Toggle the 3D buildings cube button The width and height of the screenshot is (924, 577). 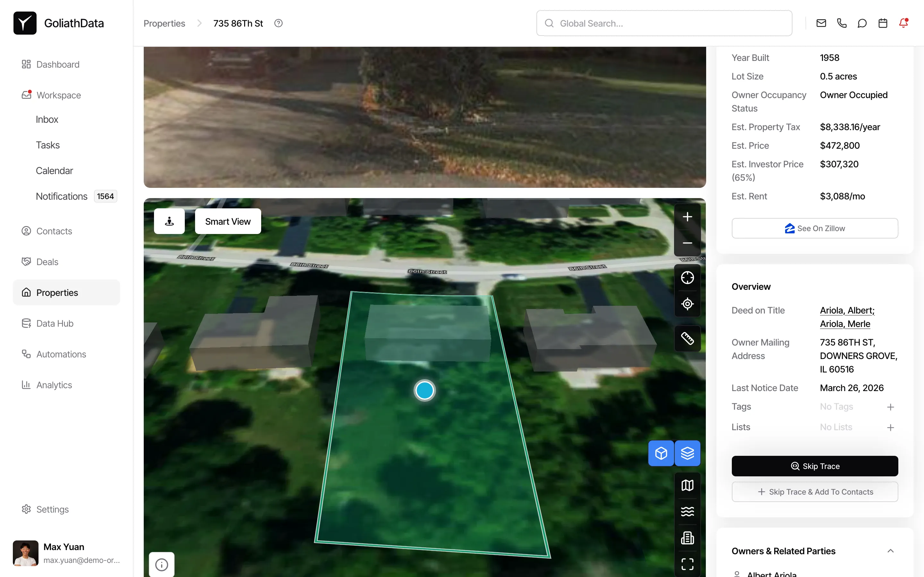pos(661,453)
